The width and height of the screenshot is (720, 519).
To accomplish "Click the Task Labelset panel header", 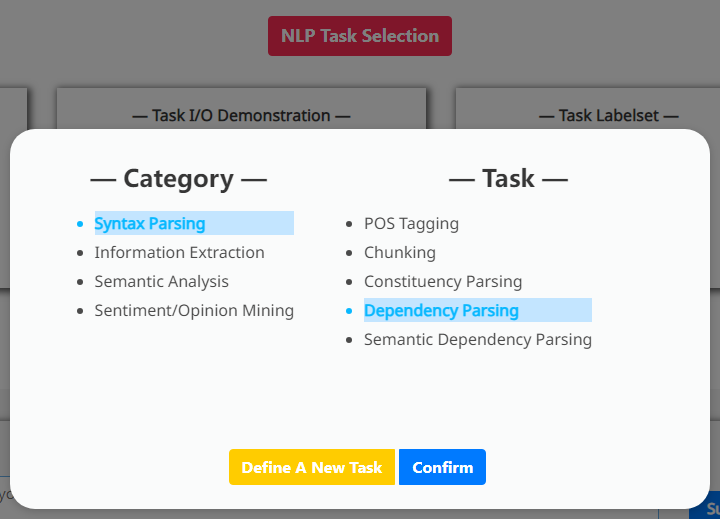I will pos(608,116).
